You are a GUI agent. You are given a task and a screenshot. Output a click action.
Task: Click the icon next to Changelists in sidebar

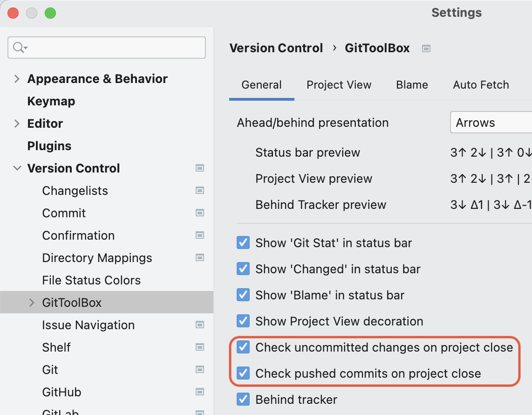[200, 190]
